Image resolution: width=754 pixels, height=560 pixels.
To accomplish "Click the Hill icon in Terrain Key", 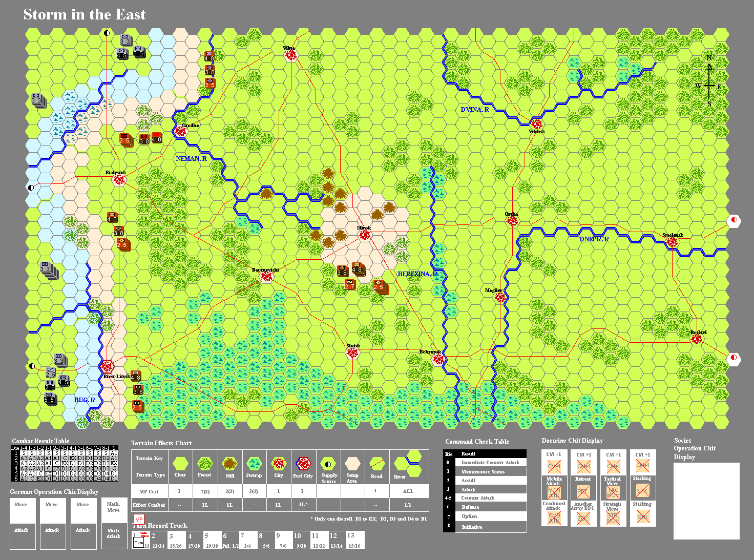I will click(229, 464).
